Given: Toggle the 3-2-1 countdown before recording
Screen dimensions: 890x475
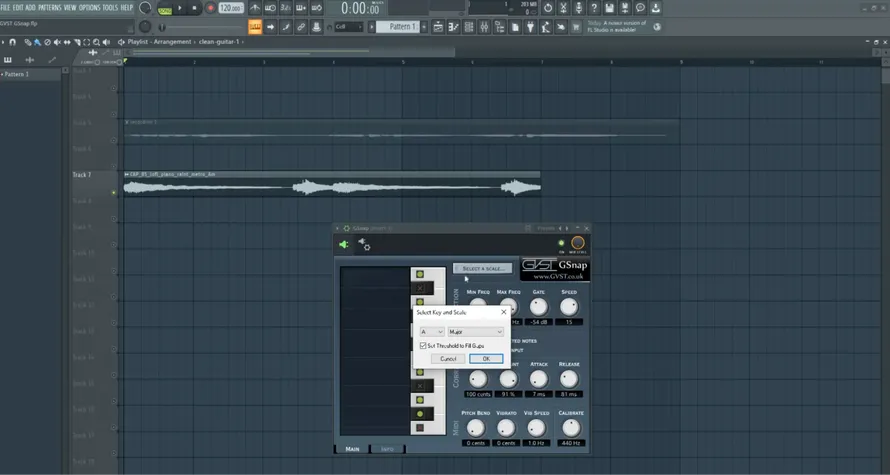Looking at the screenshot, I should 286,8.
